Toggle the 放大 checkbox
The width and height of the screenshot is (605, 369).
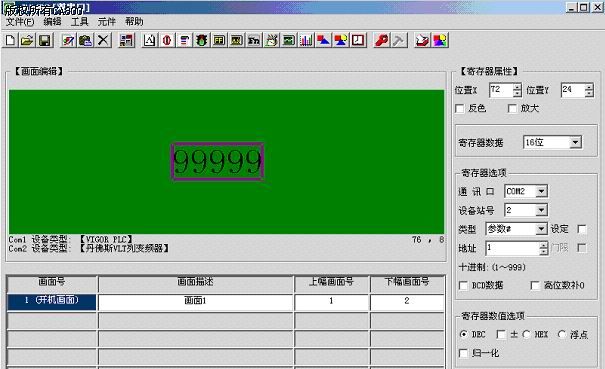[x=512, y=108]
